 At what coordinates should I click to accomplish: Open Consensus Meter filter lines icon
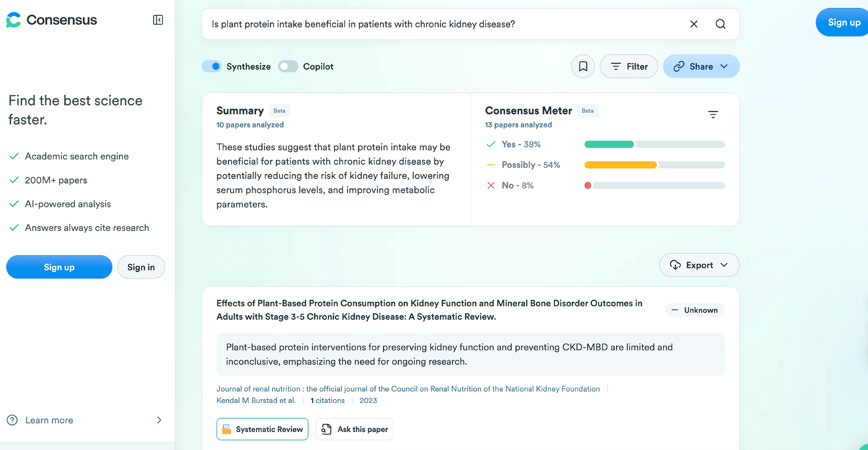[x=713, y=115]
